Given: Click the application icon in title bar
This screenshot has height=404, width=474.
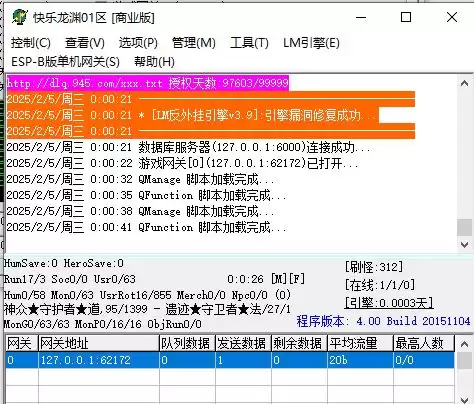Looking at the screenshot, I should pos(19,17).
